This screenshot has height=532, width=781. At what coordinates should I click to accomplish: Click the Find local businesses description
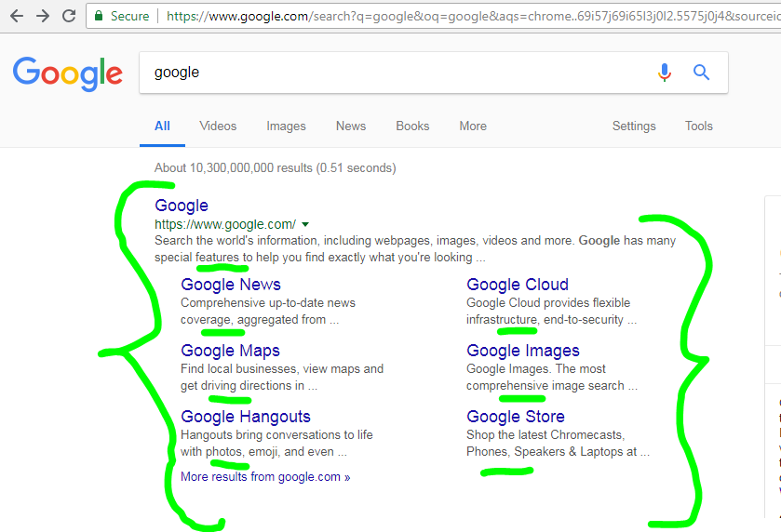click(282, 378)
